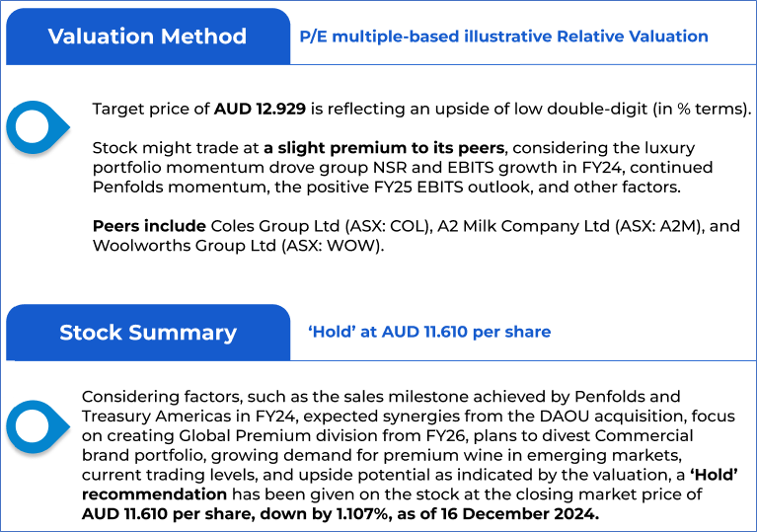Click the P/E multiple-based illustrative Relative Valuation heading
Screen dimensions: 757x532
pos(503,37)
